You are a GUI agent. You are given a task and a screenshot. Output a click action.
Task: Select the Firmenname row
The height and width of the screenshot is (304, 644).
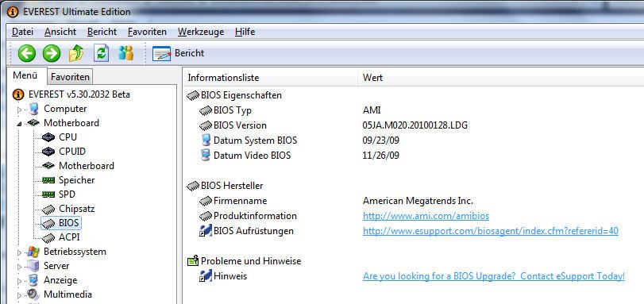click(x=240, y=201)
